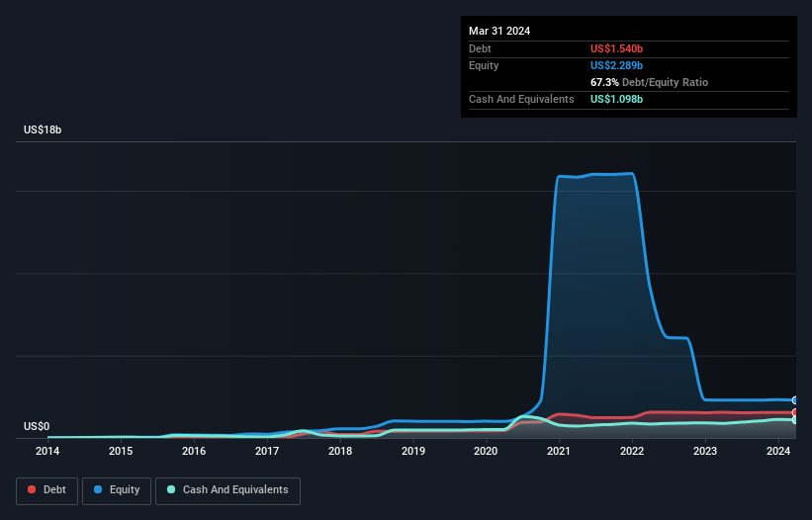Viewport: 812px width, 520px height.
Task: Click the 2023 x-axis label
Action: [705, 451]
